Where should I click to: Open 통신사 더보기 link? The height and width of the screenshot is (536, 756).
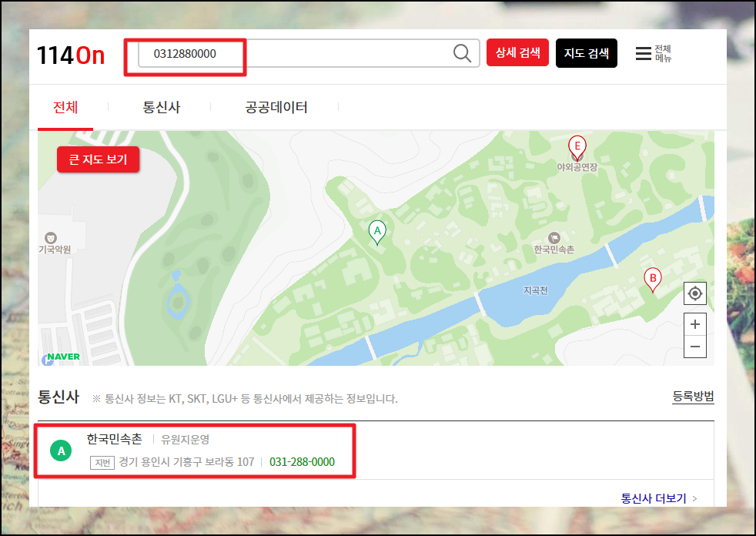click(654, 498)
